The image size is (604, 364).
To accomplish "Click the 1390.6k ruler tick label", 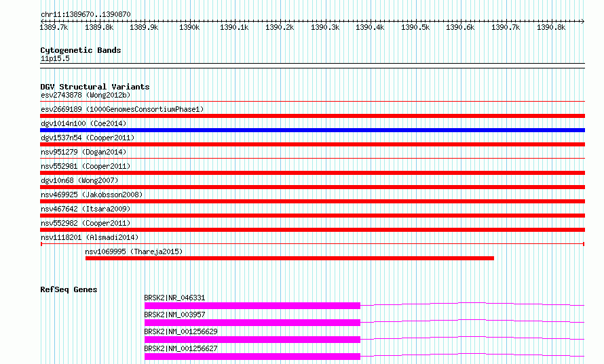I will tap(460, 27).
